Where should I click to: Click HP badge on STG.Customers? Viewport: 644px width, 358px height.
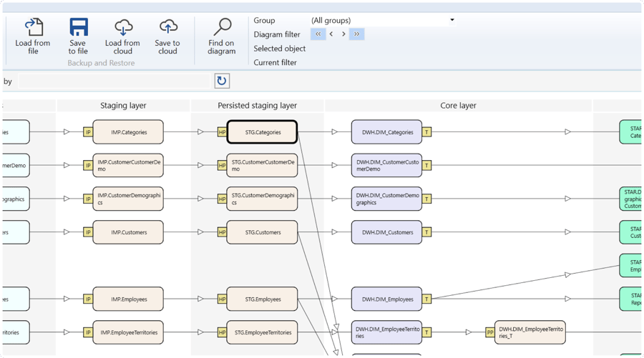(x=222, y=232)
